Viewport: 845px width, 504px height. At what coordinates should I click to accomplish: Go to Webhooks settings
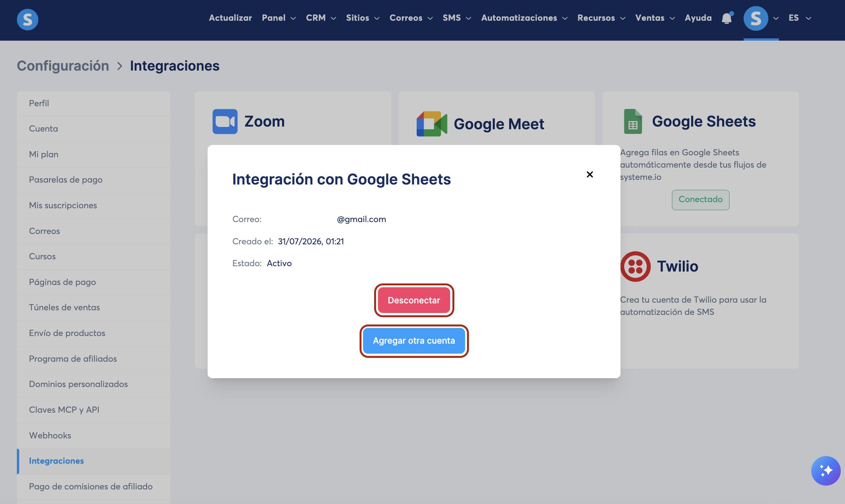(94, 436)
